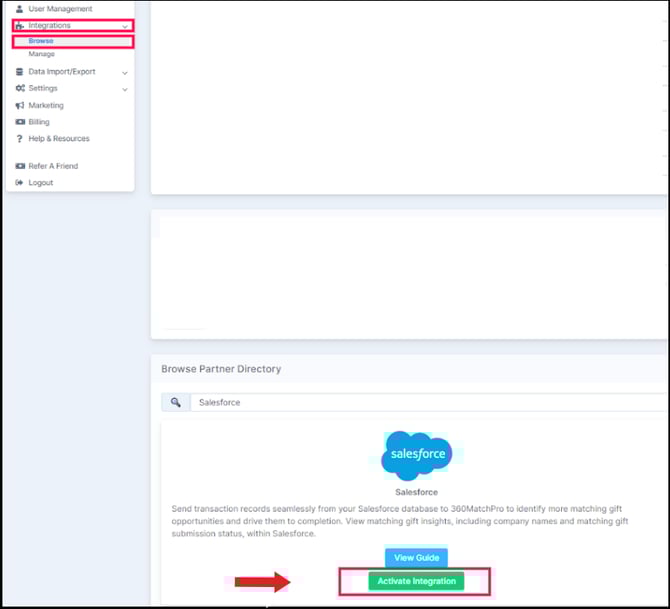Screen dimensions: 670x609
Task: Go to Marketing page
Action: tap(46, 105)
